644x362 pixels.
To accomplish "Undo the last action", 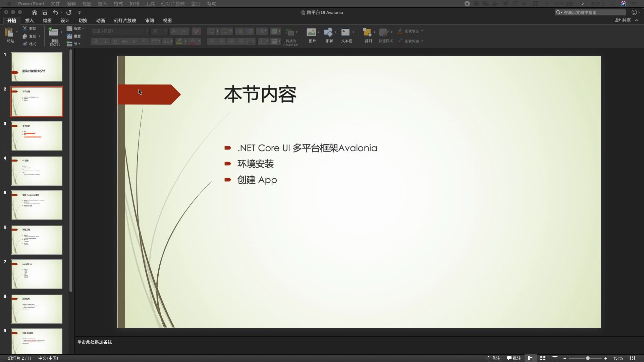I will pyautogui.click(x=55, y=12).
